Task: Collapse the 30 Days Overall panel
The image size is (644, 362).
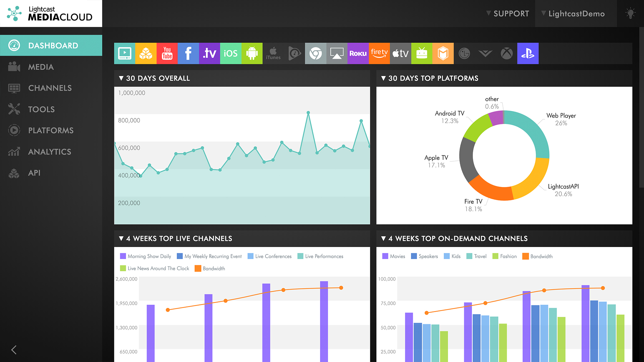Action: click(121, 78)
